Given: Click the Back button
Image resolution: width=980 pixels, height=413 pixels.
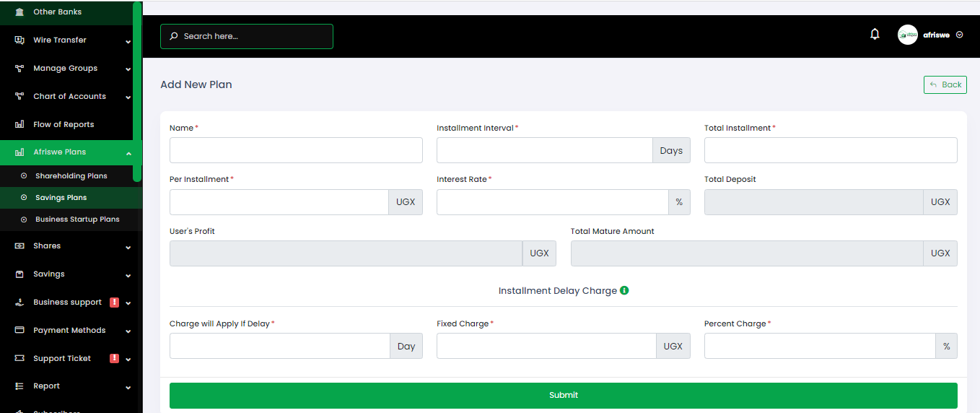Looking at the screenshot, I should pyautogui.click(x=945, y=84).
